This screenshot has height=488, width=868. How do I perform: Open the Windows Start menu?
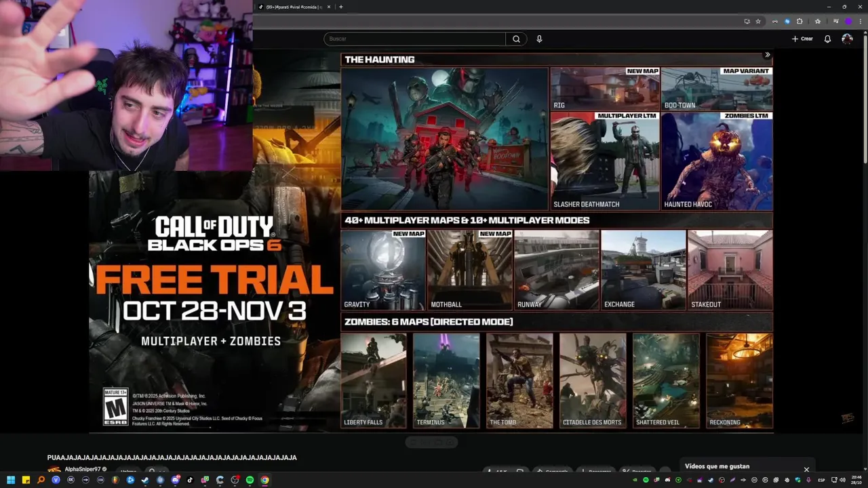11,480
